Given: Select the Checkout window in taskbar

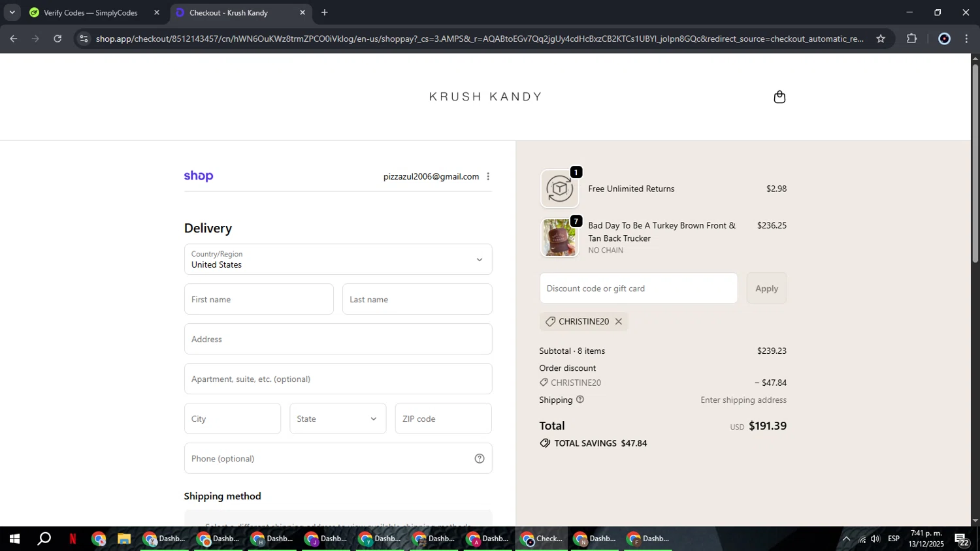Looking at the screenshot, I should (541, 539).
